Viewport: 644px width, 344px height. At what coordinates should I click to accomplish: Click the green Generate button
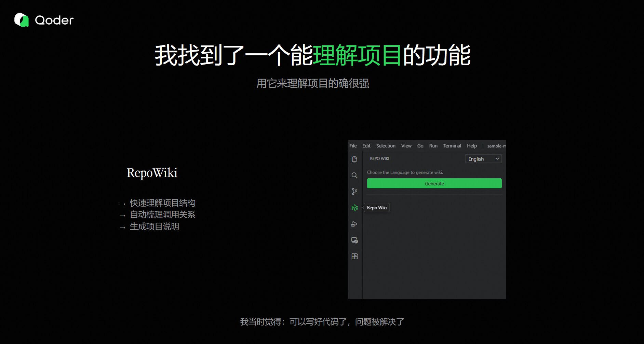pyautogui.click(x=434, y=183)
